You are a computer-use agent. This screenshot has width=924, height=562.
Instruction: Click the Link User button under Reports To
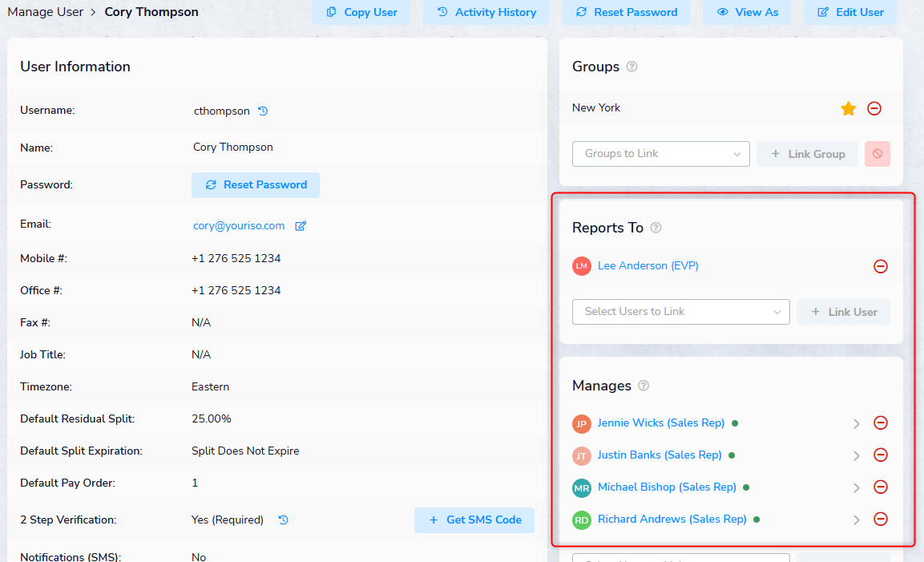(x=843, y=312)
